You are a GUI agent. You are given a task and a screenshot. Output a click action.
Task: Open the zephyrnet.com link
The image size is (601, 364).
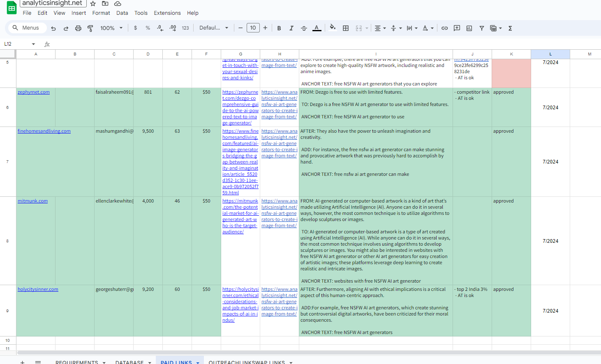coord(34,92)
